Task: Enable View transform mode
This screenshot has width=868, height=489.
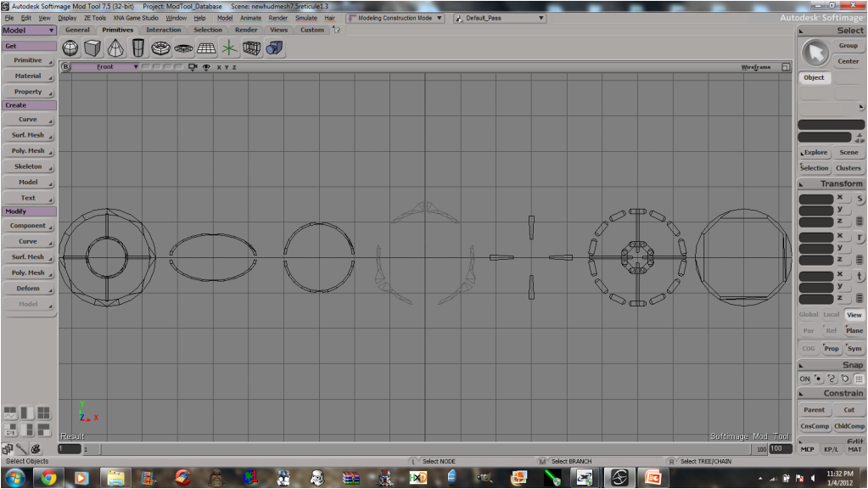Action: point(854,315)
